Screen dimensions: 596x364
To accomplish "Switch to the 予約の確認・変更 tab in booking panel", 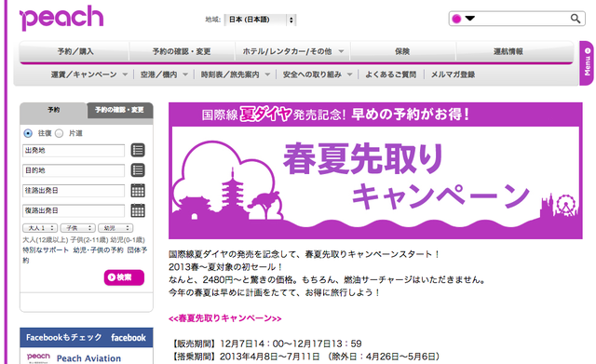I will (x=119, y=110).
